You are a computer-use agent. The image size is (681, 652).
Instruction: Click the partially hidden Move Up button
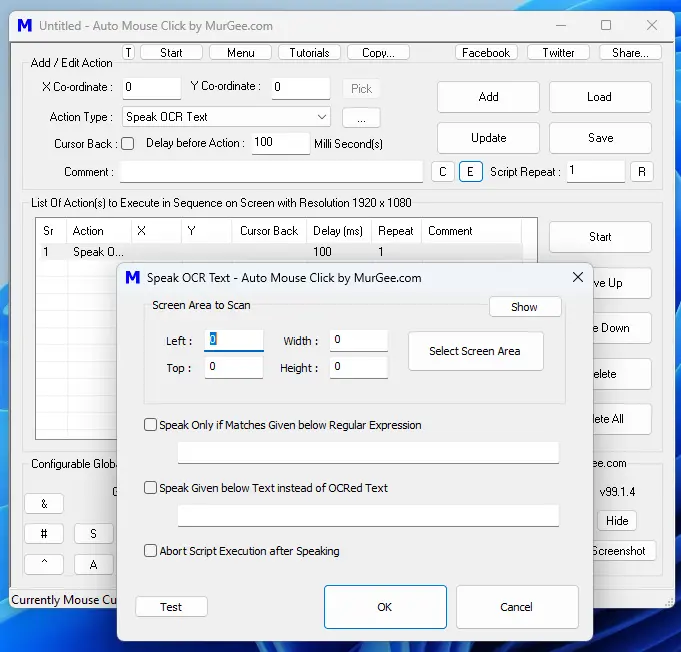pos(621,283)
